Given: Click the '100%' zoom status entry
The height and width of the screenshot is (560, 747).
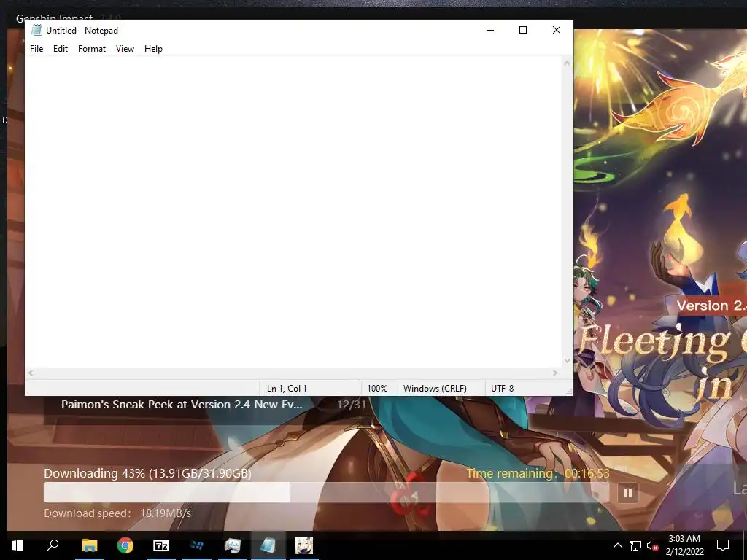Looking at the screenshot, I should (x=377, y=389).
